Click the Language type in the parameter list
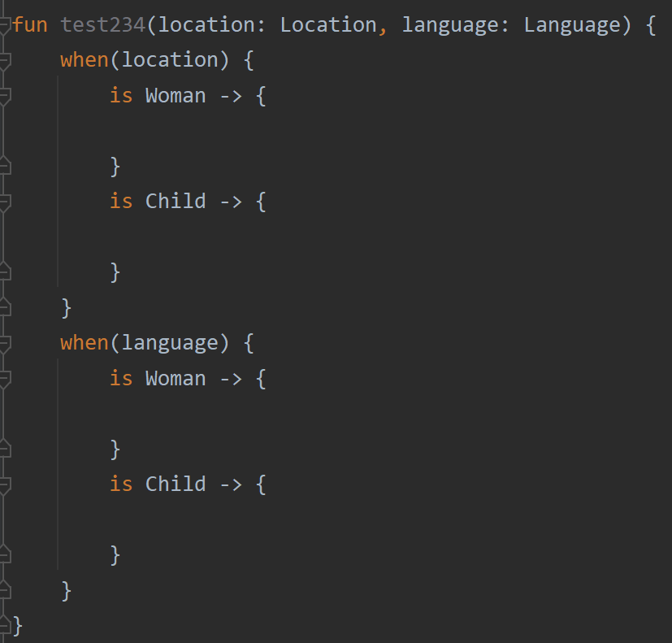Screen dimensions: 672x643 (572, 26)
